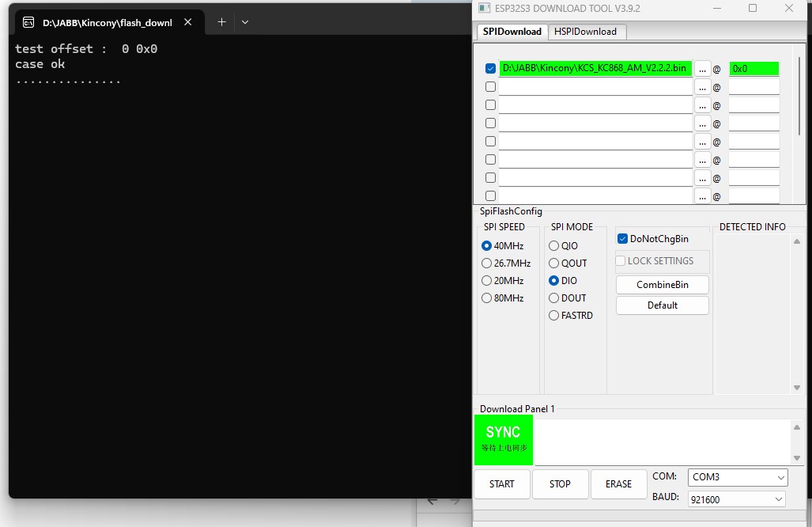The width and height of the screenshot is (812, 527).
Task: Switch to the SPIDownload tab
Action: [512, 32]
